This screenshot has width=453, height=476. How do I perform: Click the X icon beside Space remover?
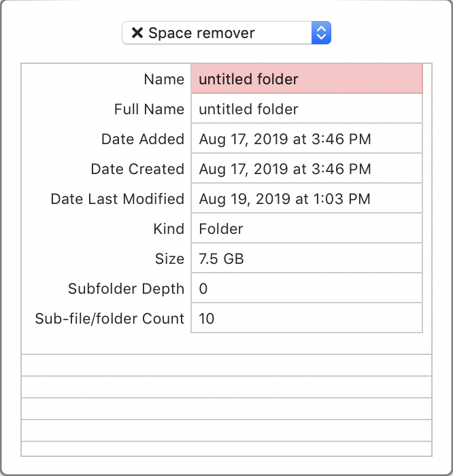pos(137,33)
